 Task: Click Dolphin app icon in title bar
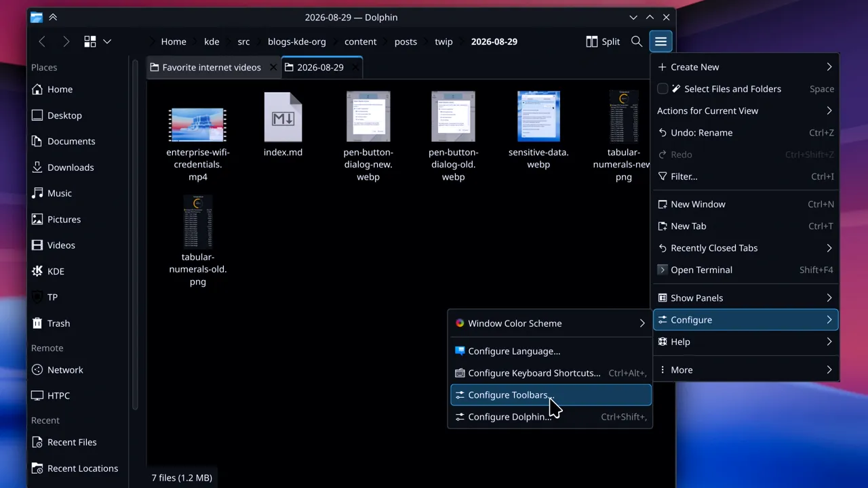pos(37,18)
